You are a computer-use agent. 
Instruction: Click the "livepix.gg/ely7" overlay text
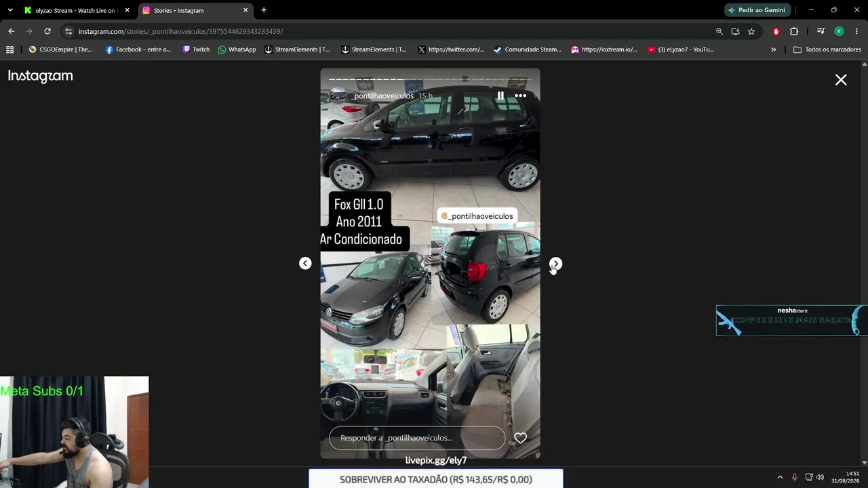pos(436,460)
